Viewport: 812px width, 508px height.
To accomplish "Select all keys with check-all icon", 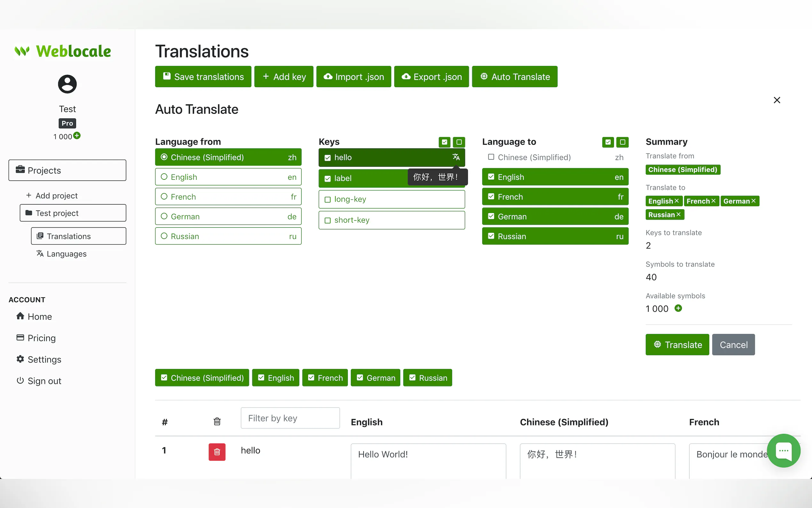I will click(x=444, y=142).
